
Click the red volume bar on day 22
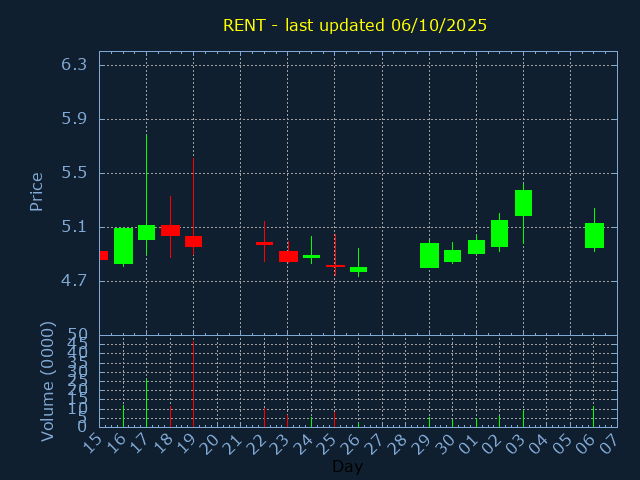click(x=264, y=416)
